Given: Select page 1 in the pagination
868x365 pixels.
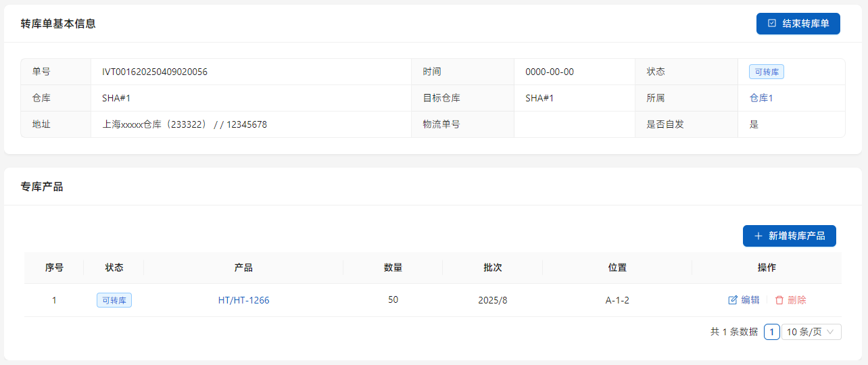Looking at the screenshot, I should pos(771,332).
